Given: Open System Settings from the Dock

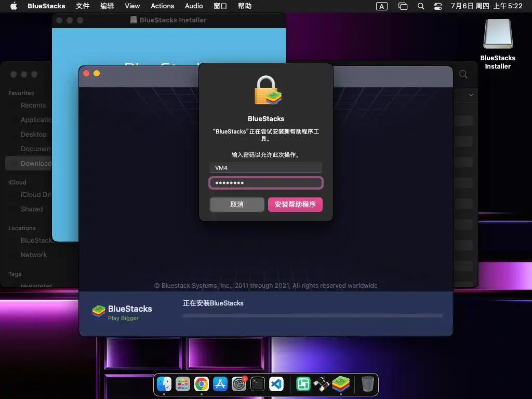Looking at the screenshot, I should click(239, 384).
